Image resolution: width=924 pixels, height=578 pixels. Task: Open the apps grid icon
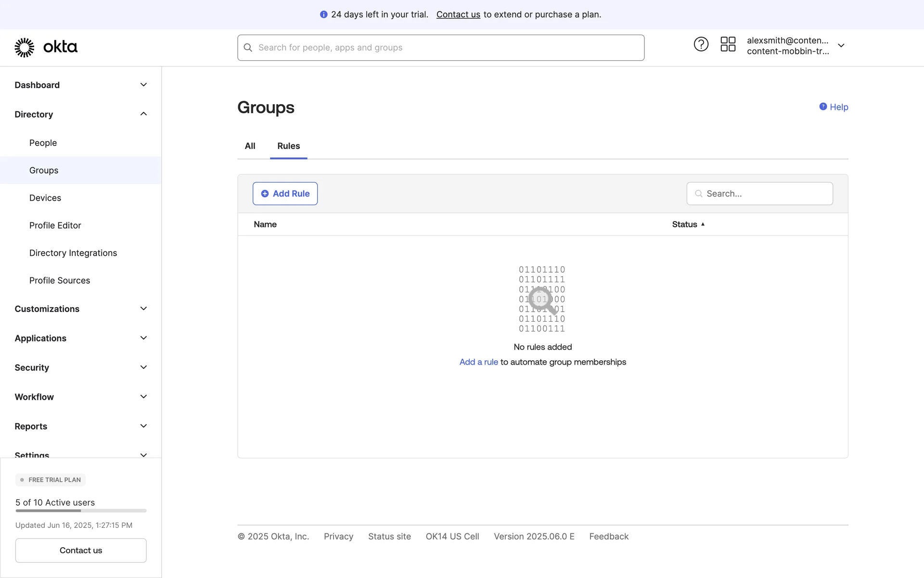(x=728, y=44)
